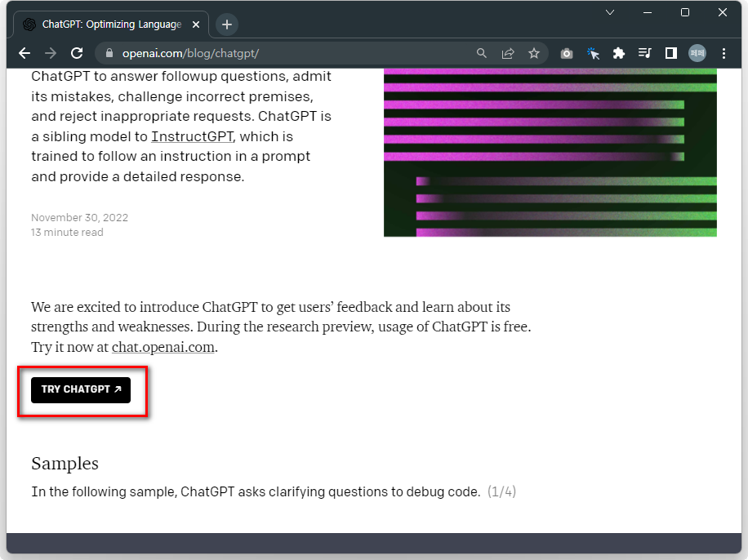Open the media control playlist icon
Screen dimensions: 748x560
(x=645, y=53)
